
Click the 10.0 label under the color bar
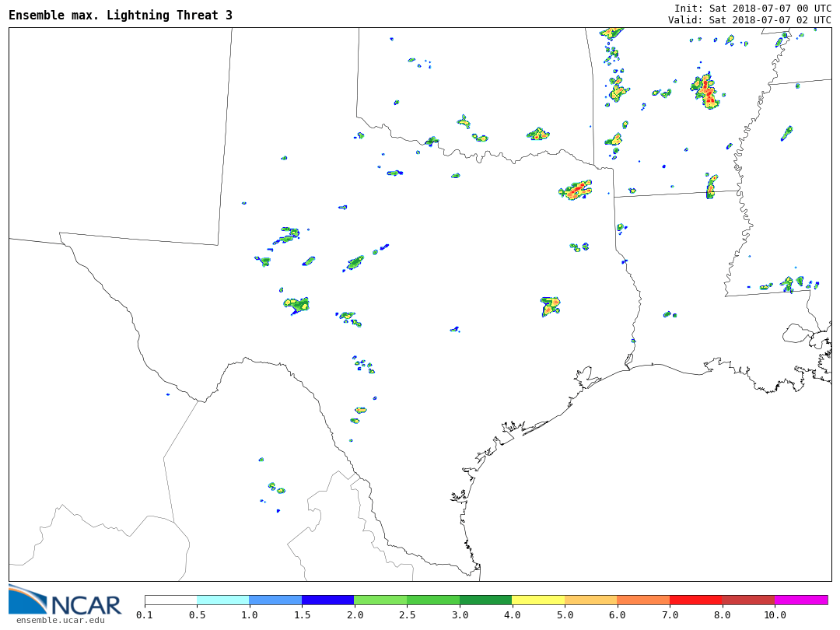[x=774, y=615]
